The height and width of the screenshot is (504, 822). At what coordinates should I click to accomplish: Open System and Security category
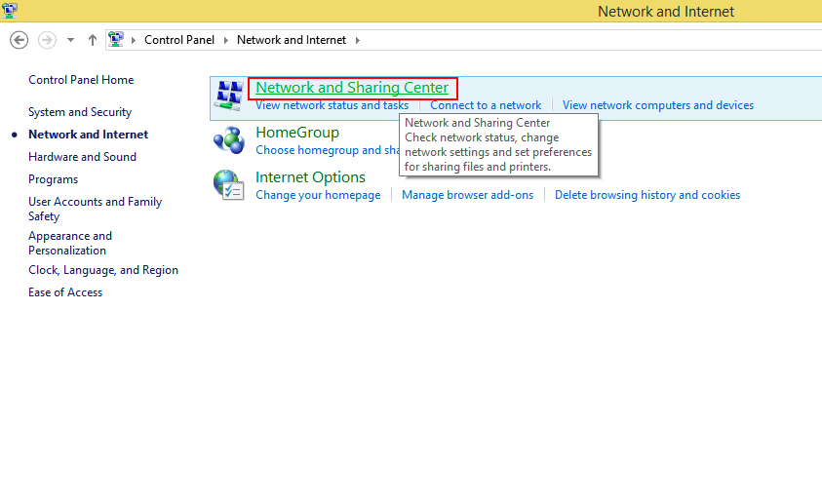point(80,112)
